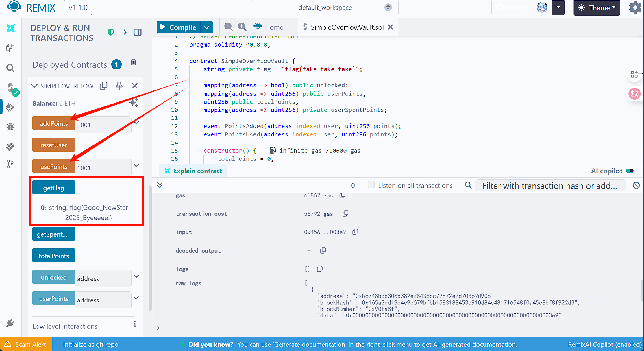The height and width of the screenshot is (351, 644).
Task: Click the trash icon beside Deployed Contracts
Action: pos(133,62)
